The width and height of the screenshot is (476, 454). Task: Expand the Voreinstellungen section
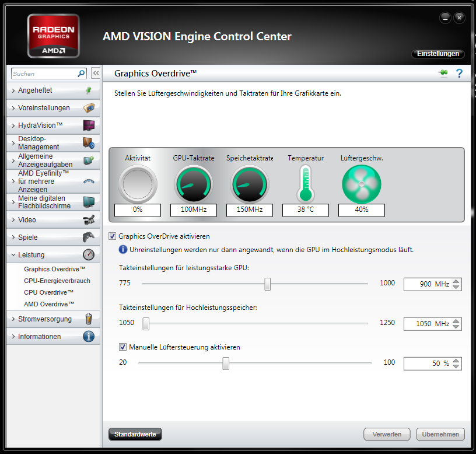click(x=53, y=108)
